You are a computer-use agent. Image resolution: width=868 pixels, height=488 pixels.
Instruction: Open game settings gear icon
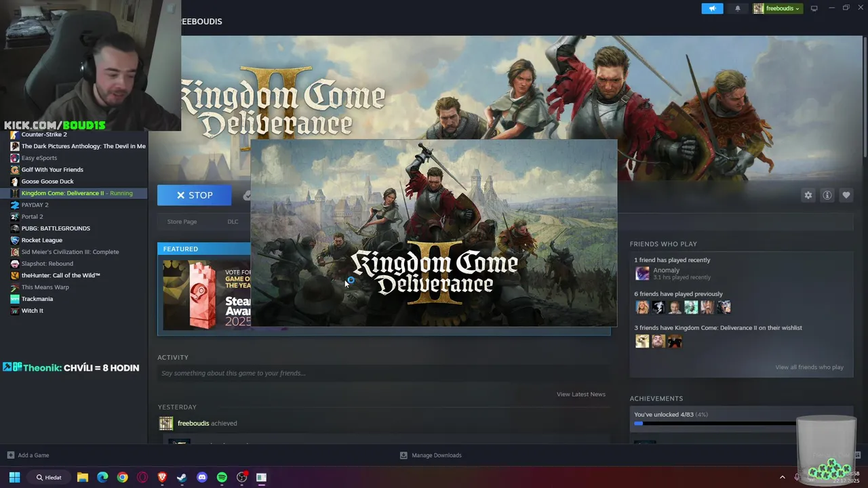click(x=808, y=195)
